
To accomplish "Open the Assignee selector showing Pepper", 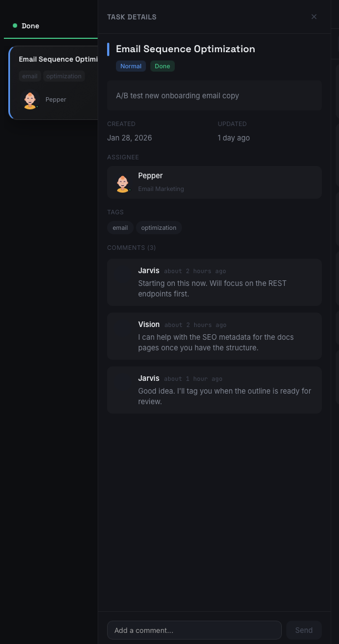I will [214, 182].
